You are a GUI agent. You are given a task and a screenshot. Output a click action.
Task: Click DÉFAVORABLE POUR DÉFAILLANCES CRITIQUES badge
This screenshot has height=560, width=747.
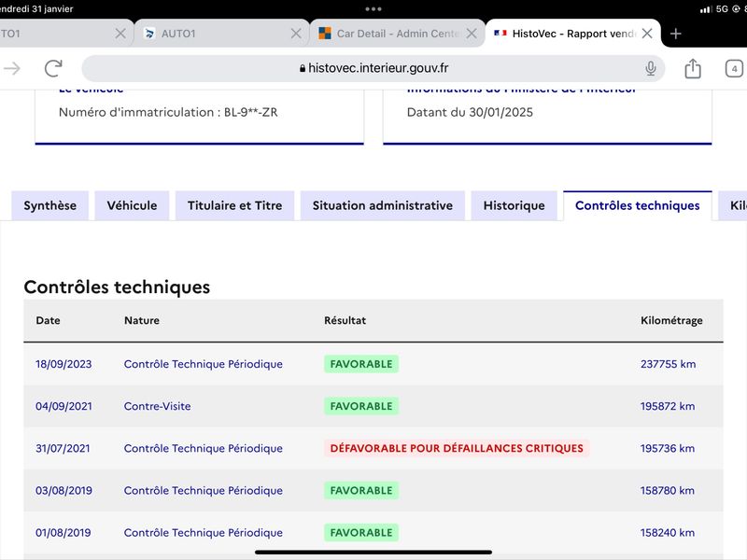point(457,449)
